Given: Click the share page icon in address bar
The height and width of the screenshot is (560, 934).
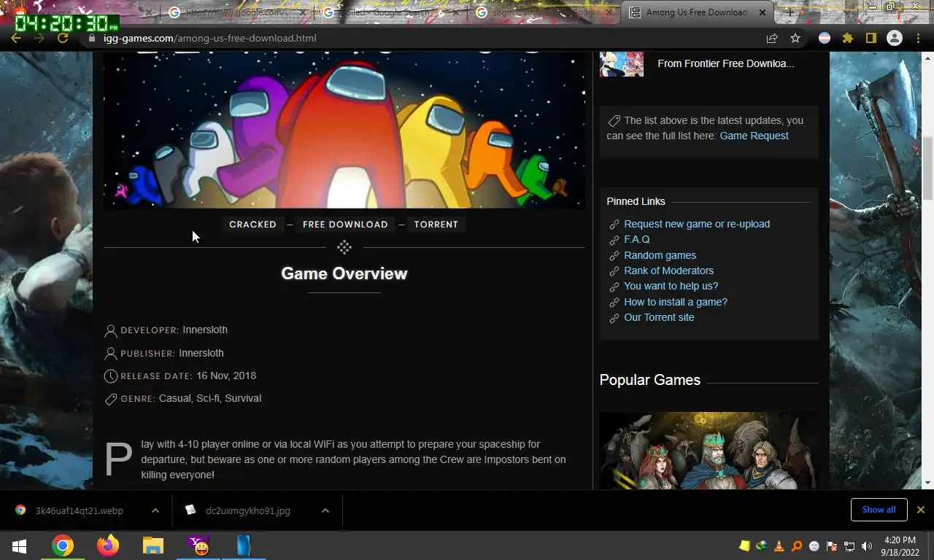Looking at the screenshot, I should click(x=772, y=38).
